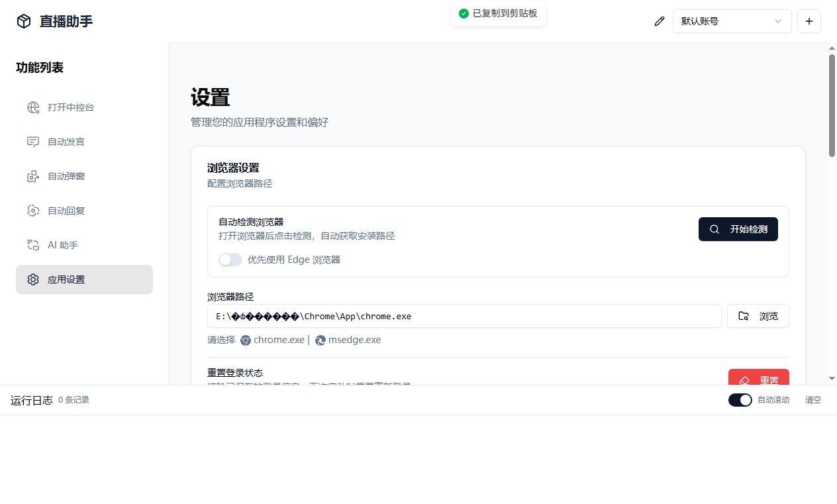This screenshot has width=837, height=504.
Task: Click the plus add account button
Action: pos(809,21)
